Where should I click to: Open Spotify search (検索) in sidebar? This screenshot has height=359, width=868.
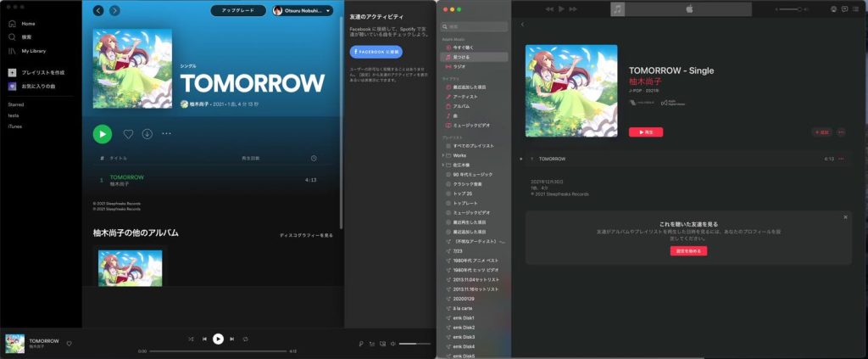(x=20, y=37)
